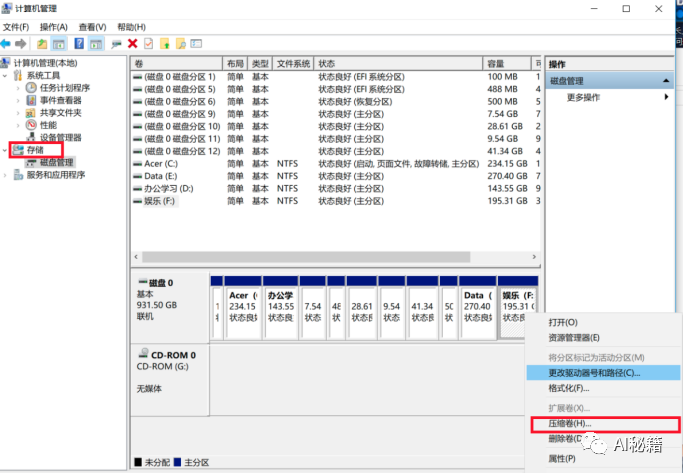
Task: Toggle the show/hide console tree icon
Action: click(58, 44)
